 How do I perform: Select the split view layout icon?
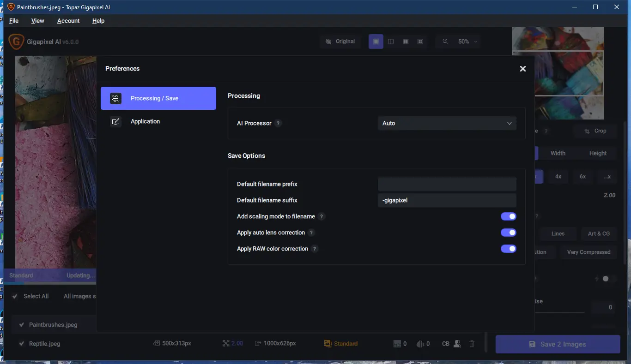tap(391, 42)
